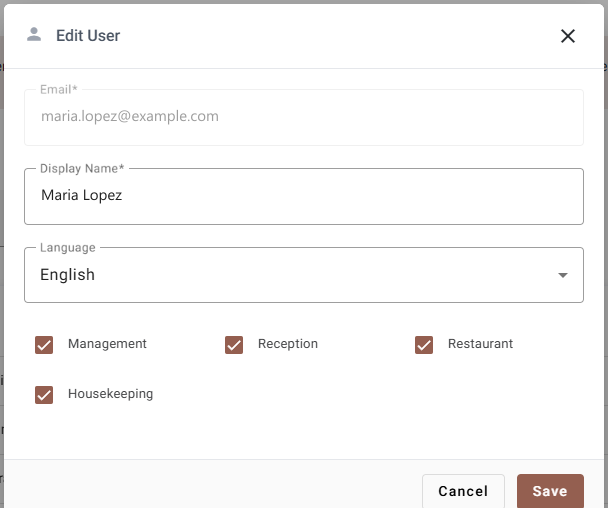Image resolution: width=608 pixels, height=508 pixels.
Task: Click the Reception label text
Action: 288,344
